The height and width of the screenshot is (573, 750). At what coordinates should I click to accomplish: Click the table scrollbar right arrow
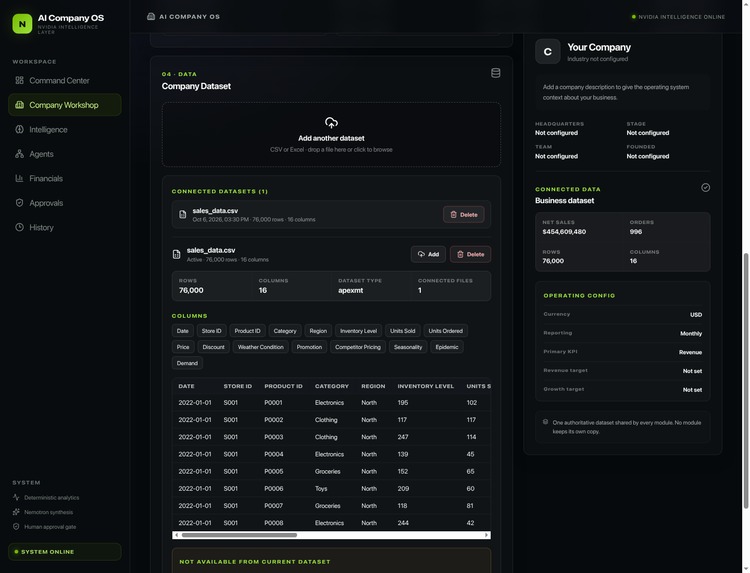pyautogui.click(x=486, y=535)
